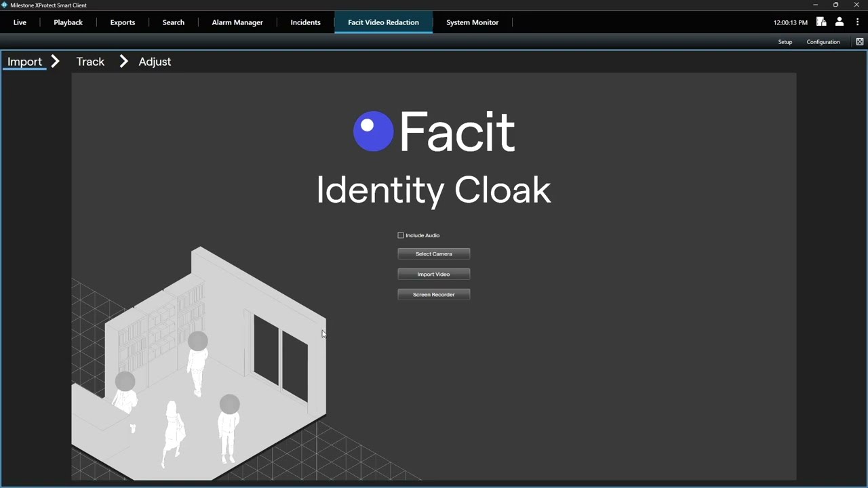
Task: Open the Configuration option
Action: (823, 42)
